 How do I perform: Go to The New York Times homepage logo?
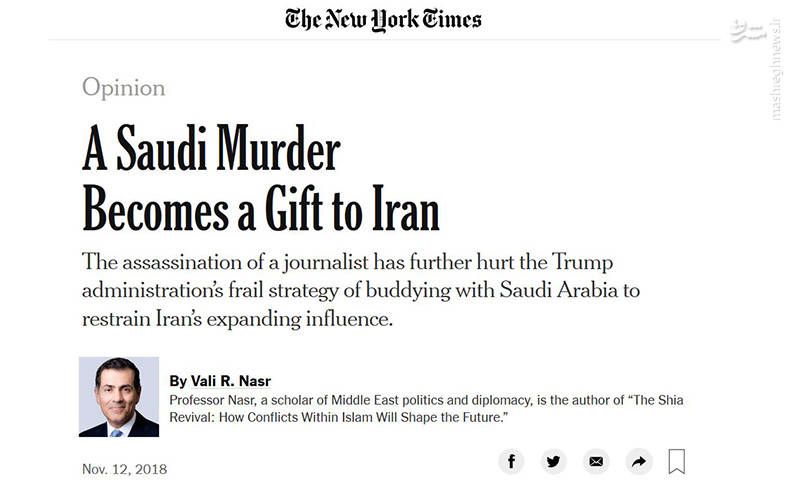383,20
